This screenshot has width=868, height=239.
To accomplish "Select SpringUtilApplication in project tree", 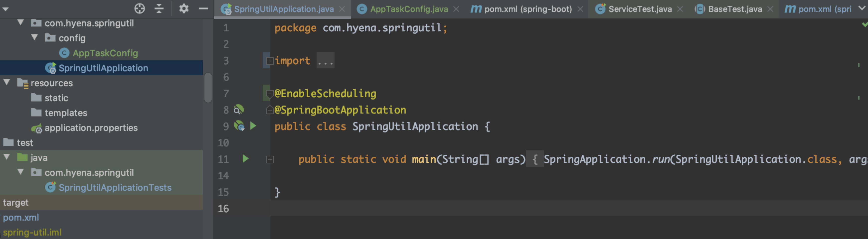I will pos(103,68).
